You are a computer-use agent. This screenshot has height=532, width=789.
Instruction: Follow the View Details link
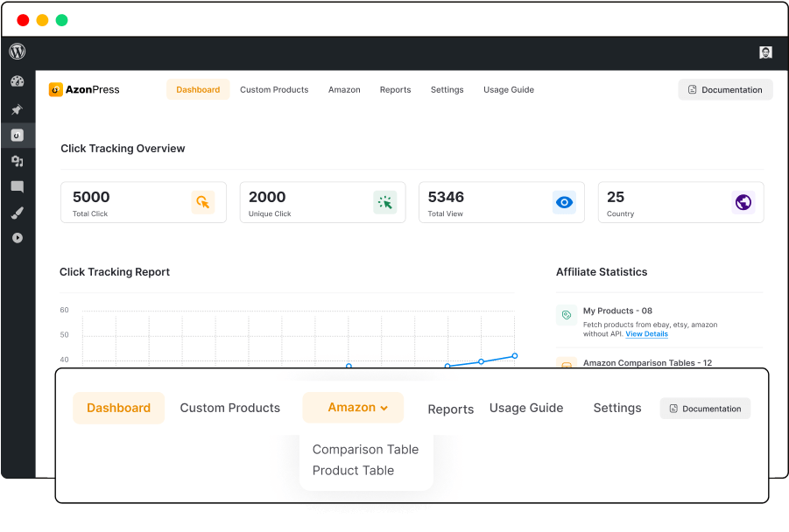pyautogui.click(x=646, y=334)
